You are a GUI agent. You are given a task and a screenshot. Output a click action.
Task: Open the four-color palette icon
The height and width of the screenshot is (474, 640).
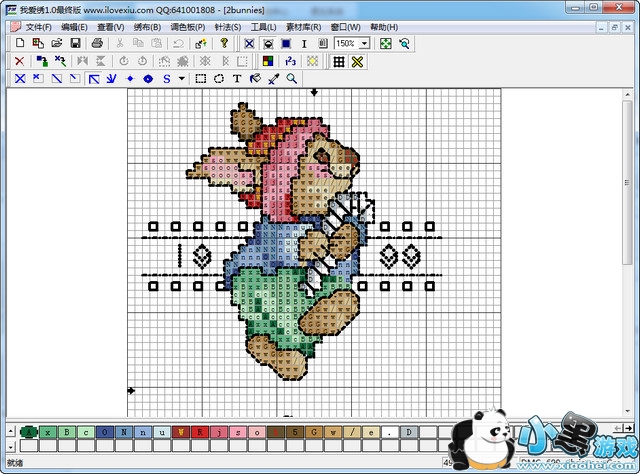(x=268, y=61)
